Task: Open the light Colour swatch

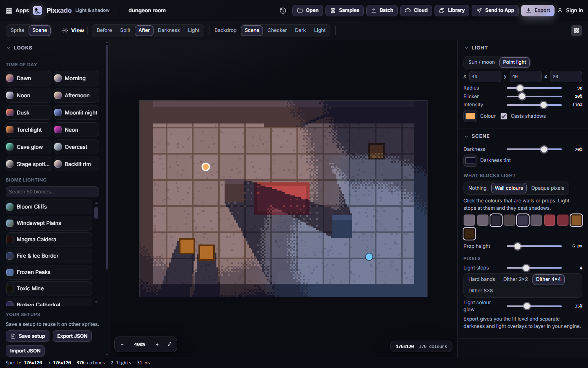Action: 470,116
